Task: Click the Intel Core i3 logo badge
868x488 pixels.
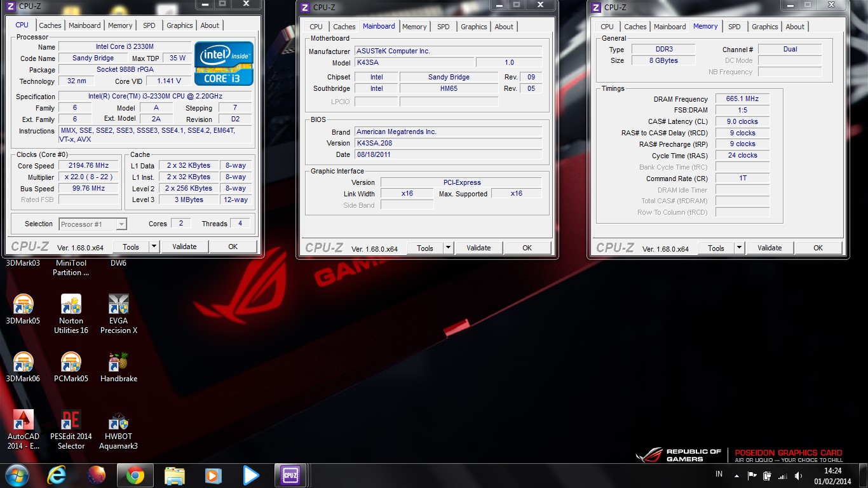Action: 224,64
